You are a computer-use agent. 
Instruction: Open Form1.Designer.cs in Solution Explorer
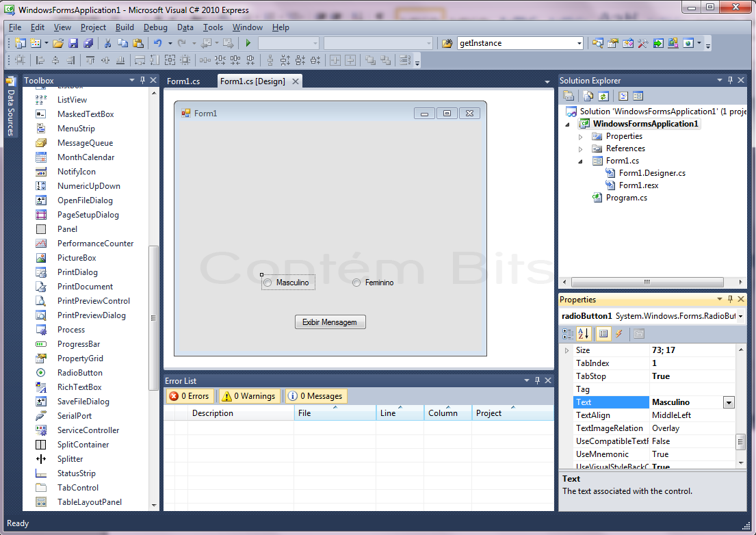point(652,173)
